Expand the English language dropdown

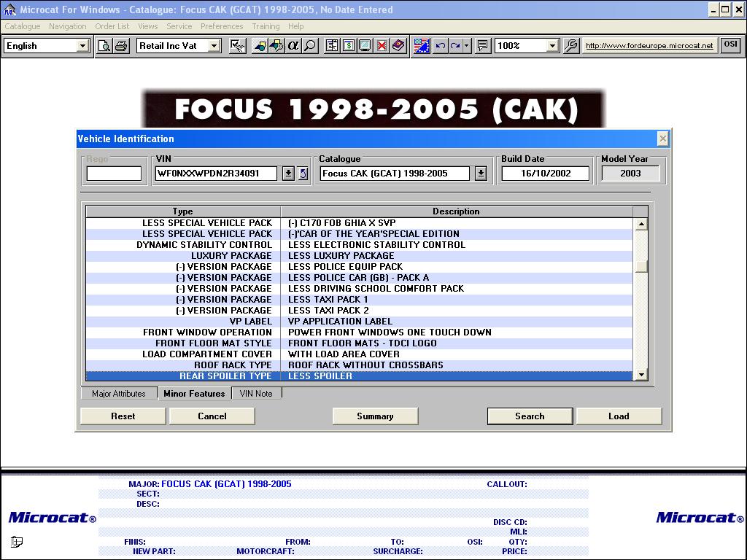tap(82, 46)
